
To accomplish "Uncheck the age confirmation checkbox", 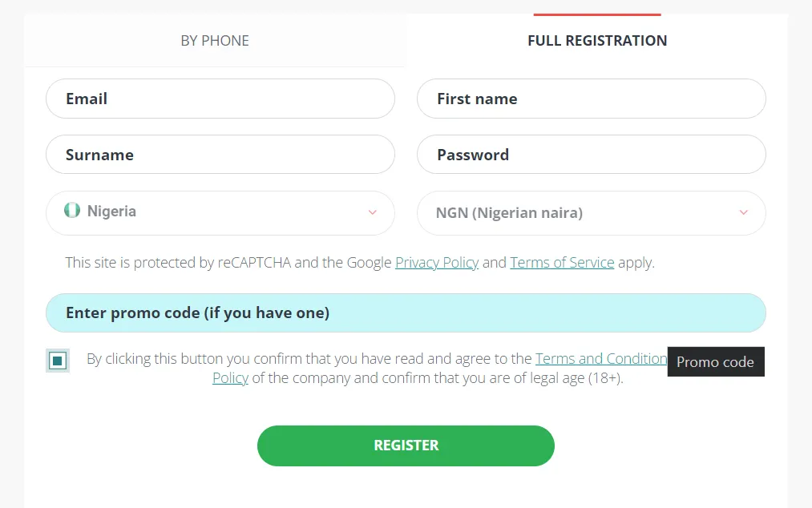I will pyautogui.click(x=57, y=361).
